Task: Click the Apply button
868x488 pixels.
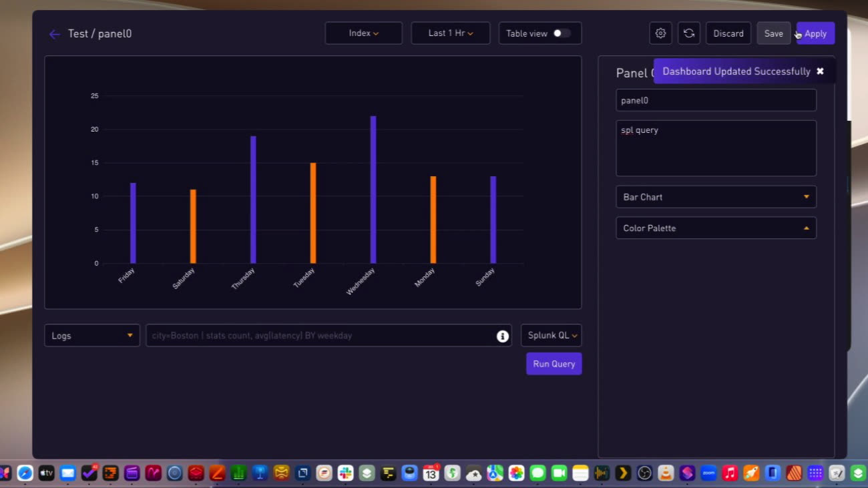Action: coord(815,33)
